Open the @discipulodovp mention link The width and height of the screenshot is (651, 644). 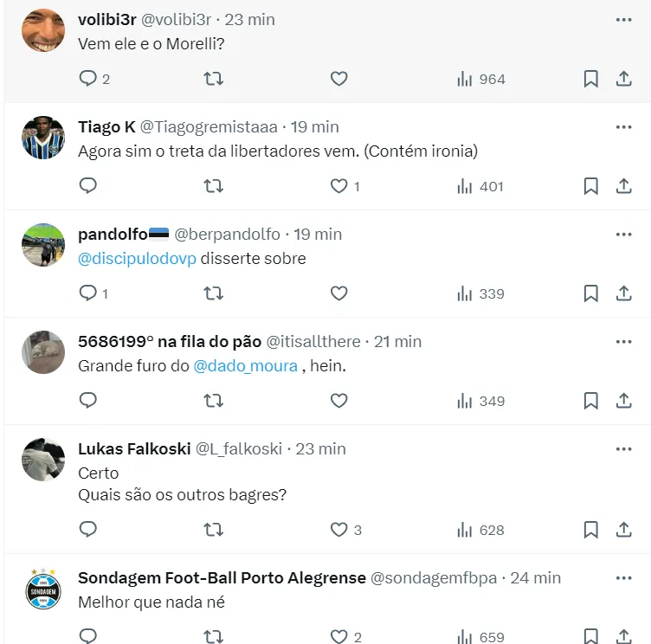pos(137,259)
